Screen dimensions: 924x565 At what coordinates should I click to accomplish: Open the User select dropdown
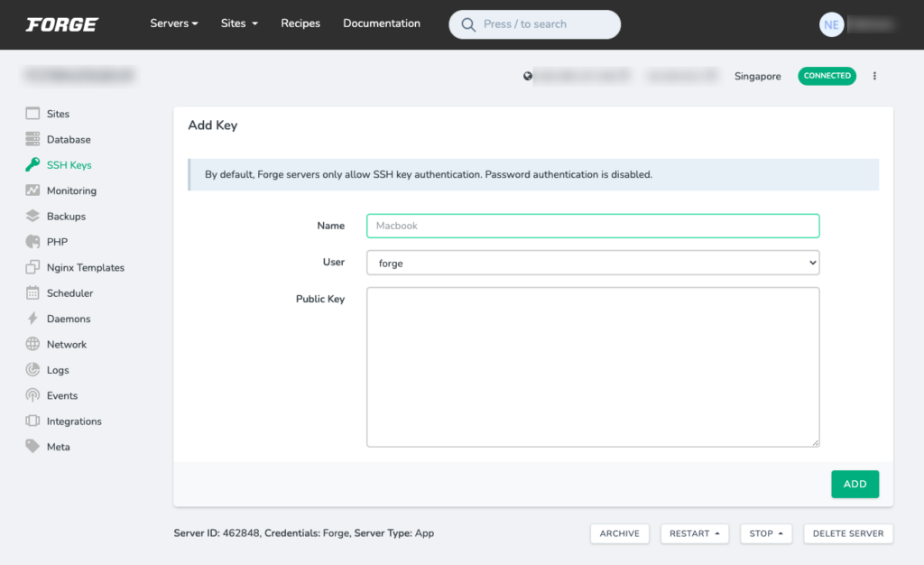[593, 263]
